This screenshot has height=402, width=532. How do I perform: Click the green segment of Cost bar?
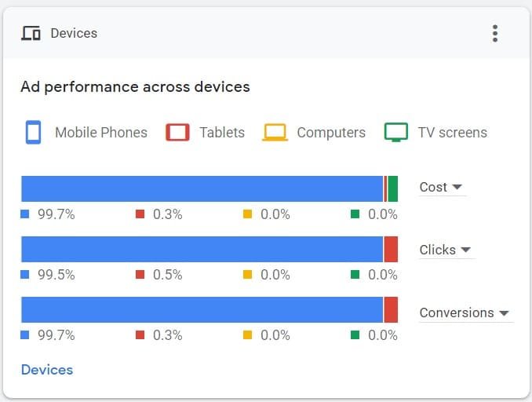[393, 188]
